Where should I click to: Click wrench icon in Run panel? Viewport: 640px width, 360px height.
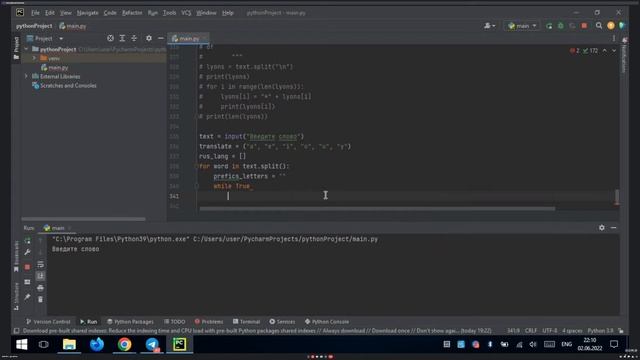click(27, 253)
